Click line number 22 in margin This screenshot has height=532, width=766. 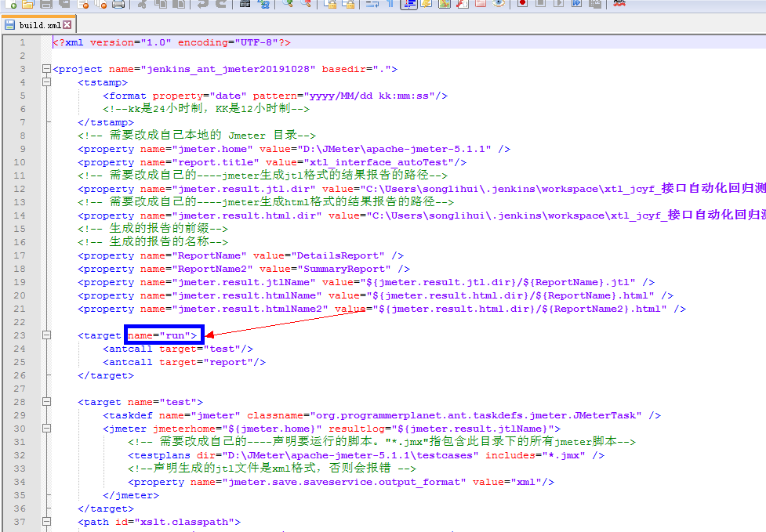pyautogui.click(x=20, y=322)
